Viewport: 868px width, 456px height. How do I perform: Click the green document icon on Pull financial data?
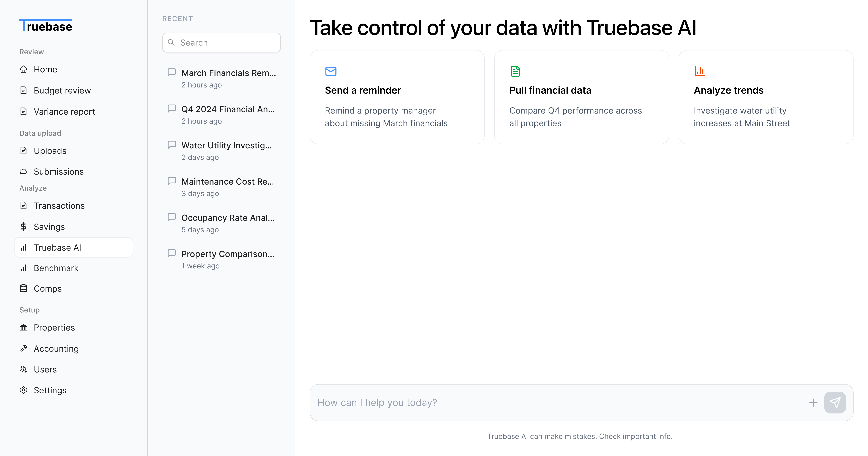pos(515,71)
